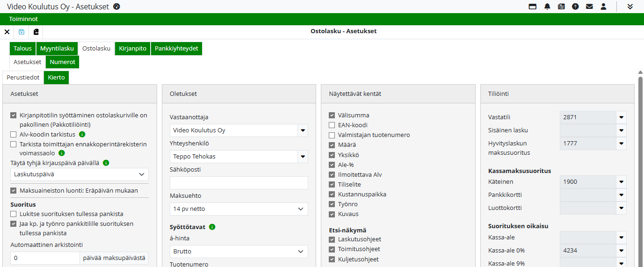The image size is (644, 267).
Task: Open the notifications bell
Action: 547,7
